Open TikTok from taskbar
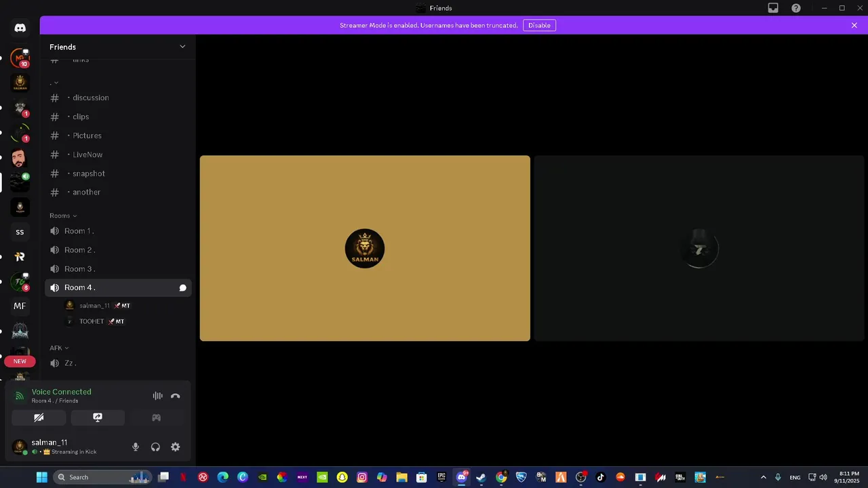This screenshot has height=488, width=868. (x=600, y=477)
